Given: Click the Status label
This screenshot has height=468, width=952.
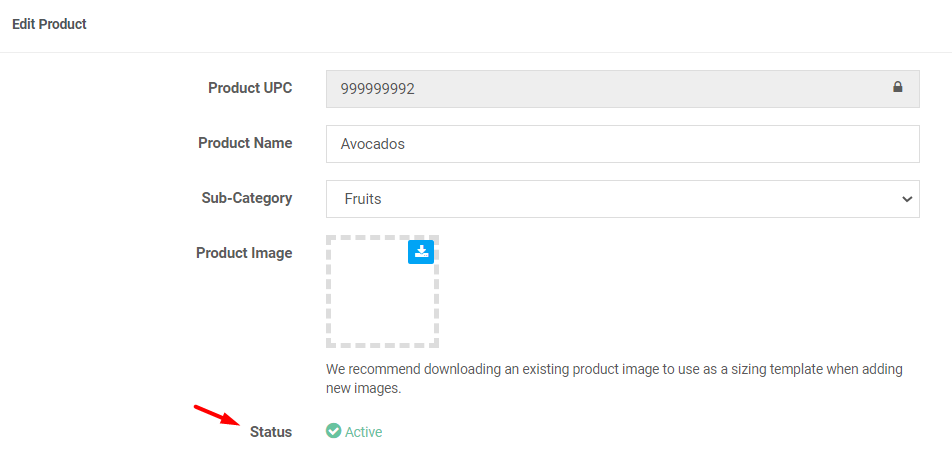Looking at the screenshot, I should (271, 432).
